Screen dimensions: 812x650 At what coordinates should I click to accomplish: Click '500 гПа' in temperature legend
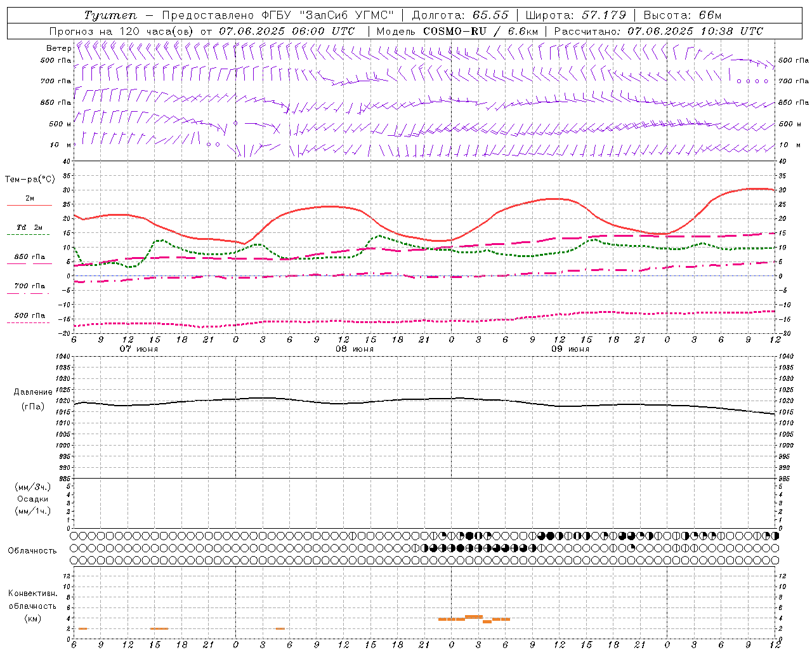(x=30, y=315)
